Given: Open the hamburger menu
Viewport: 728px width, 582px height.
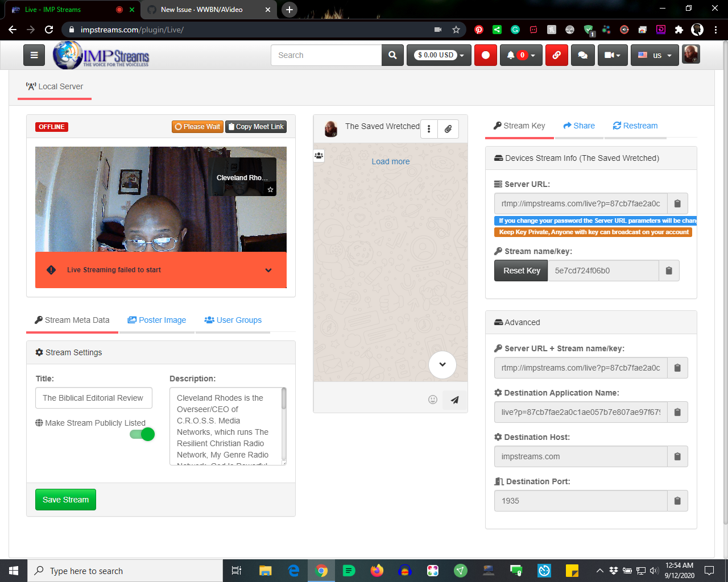Looking at the screenshot, I should 34,55.
